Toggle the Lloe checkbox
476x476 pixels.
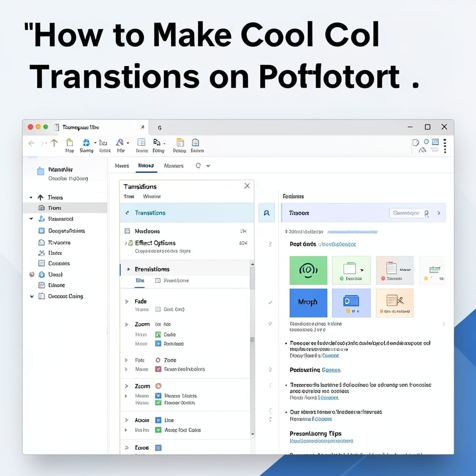point(158,420)
